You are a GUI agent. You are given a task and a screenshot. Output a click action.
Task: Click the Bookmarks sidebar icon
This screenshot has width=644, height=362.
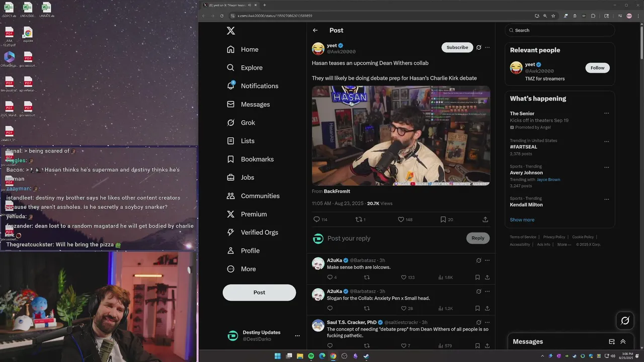click(x=230, y=159)
